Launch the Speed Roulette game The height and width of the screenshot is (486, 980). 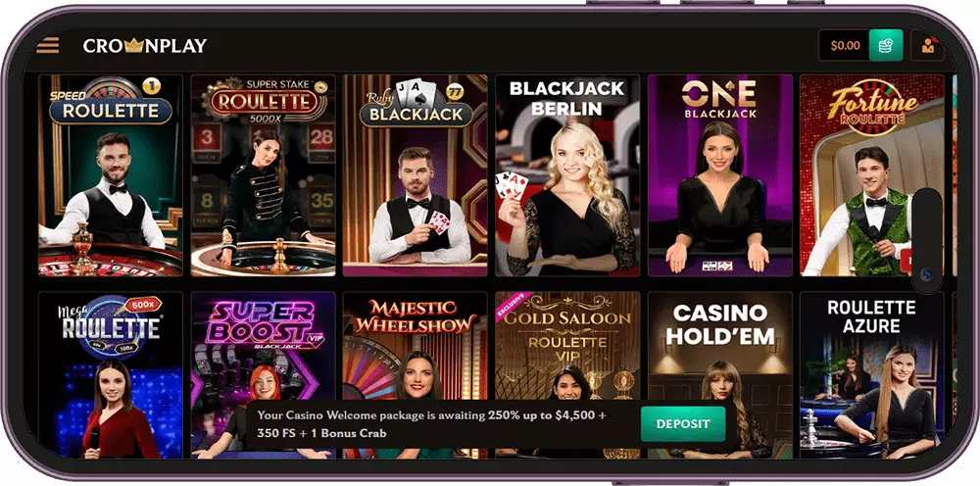(x=111, y=175)
